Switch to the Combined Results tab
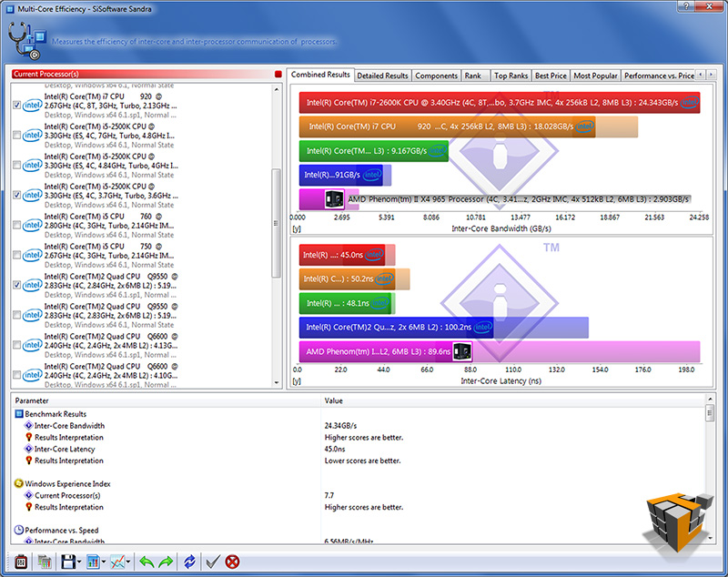This screenshot has width=728, height=577. point(320,75)
